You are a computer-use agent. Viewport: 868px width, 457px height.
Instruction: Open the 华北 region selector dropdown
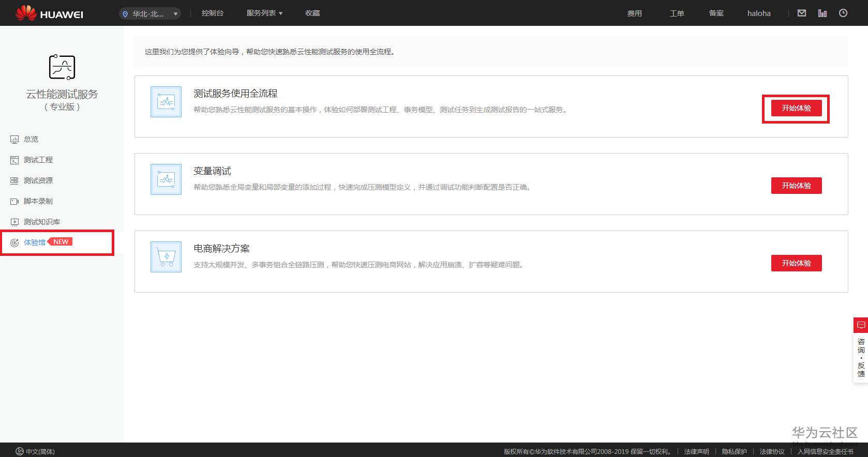pyautogui.click(x=149, y=14)
